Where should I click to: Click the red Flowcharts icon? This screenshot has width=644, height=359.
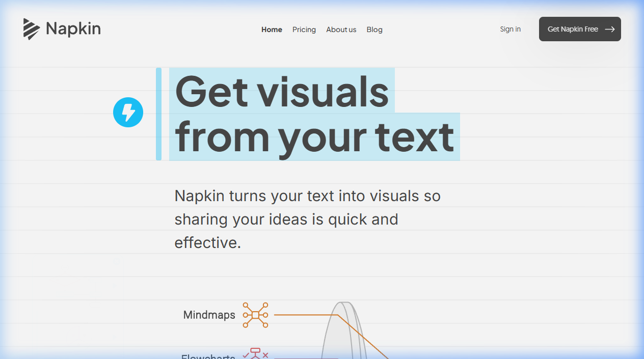click(255, 353)
